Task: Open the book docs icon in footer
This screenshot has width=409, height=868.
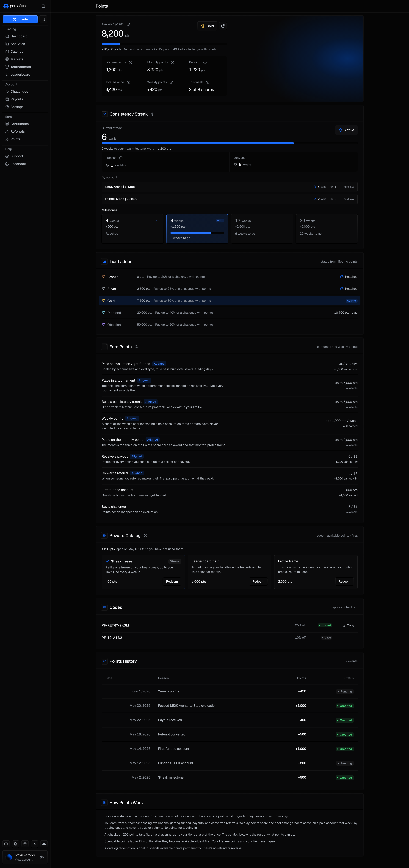Action: (6, 844)
